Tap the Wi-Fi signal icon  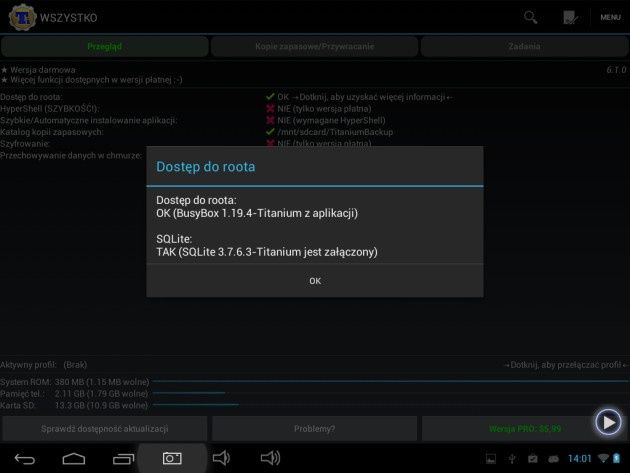pyautogui.click(x=603, y=458)
